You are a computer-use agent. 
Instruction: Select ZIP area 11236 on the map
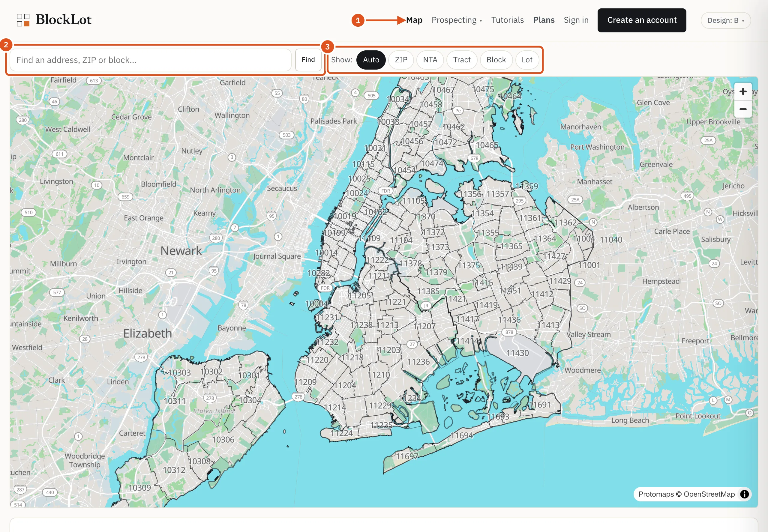(x=418, y=362)
